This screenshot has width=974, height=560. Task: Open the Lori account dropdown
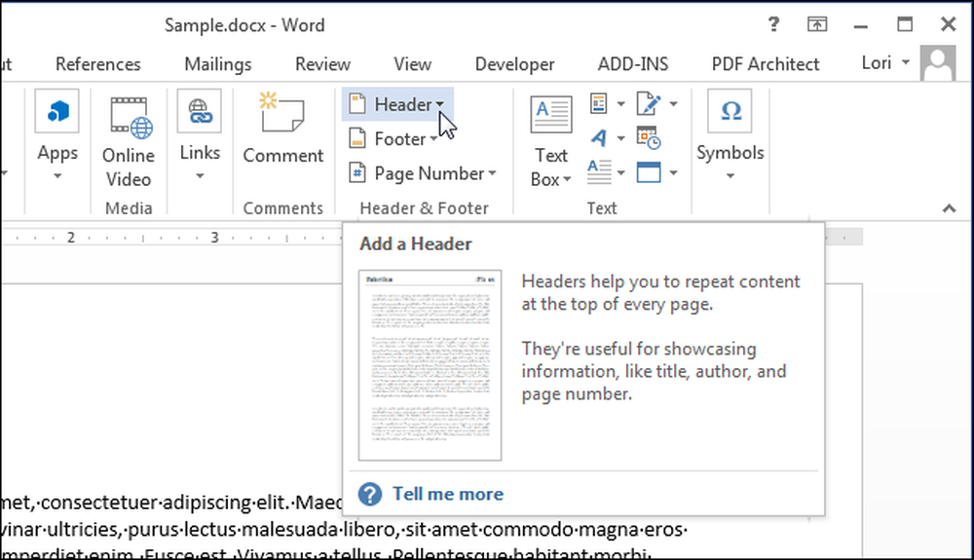[x=906, y=62]
